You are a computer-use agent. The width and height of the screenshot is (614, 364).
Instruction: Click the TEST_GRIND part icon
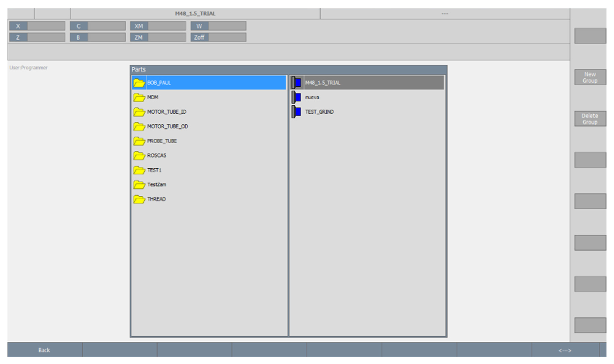[297, 112]
